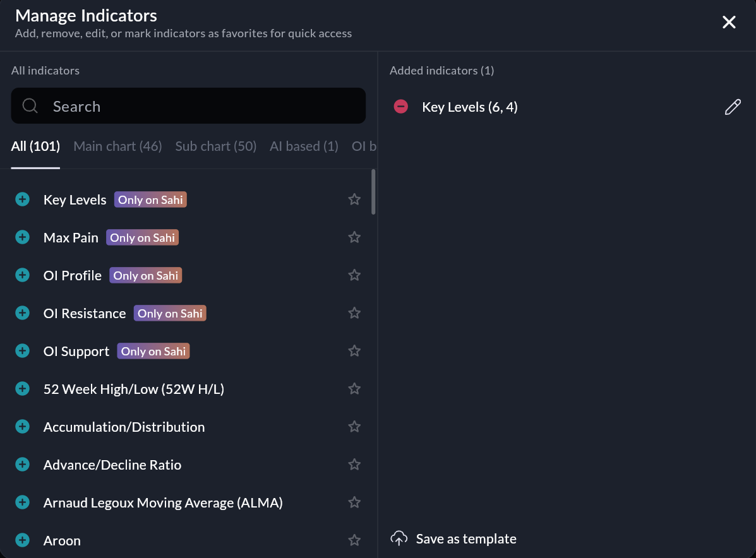Add the Aroon indicator
The width and height of the screenshot is (756, 558).
pos(22,540)
